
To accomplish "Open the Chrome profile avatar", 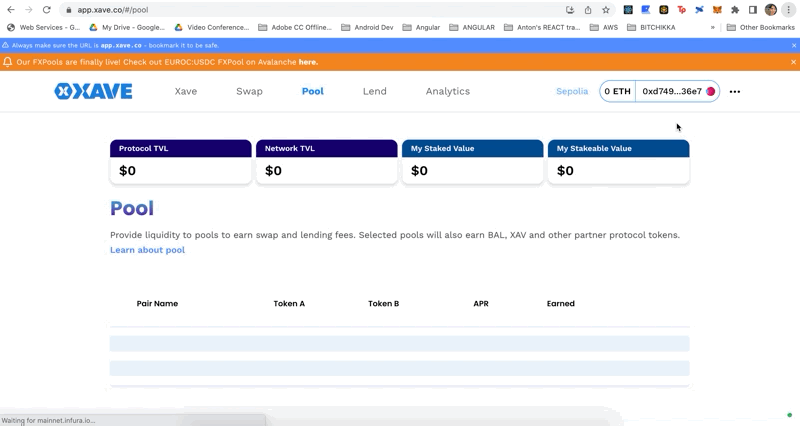I will coord(771,10).
